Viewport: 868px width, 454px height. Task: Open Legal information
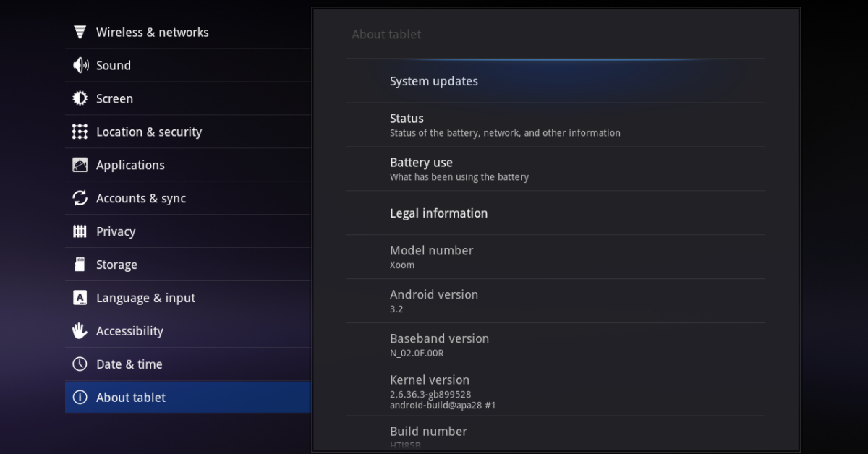[438, 213]
